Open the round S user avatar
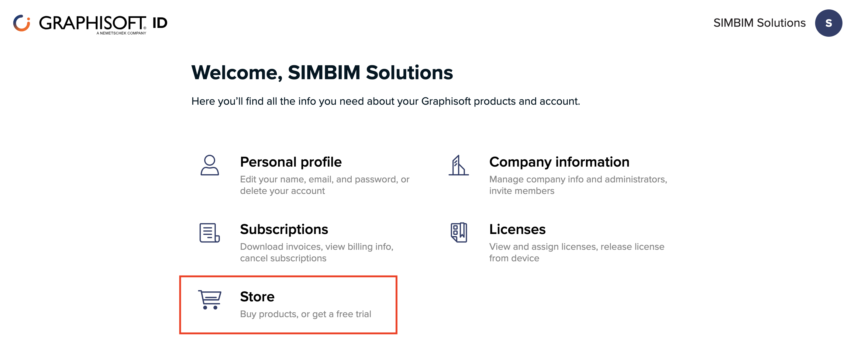868x349 pixels. tap(828, 23)
